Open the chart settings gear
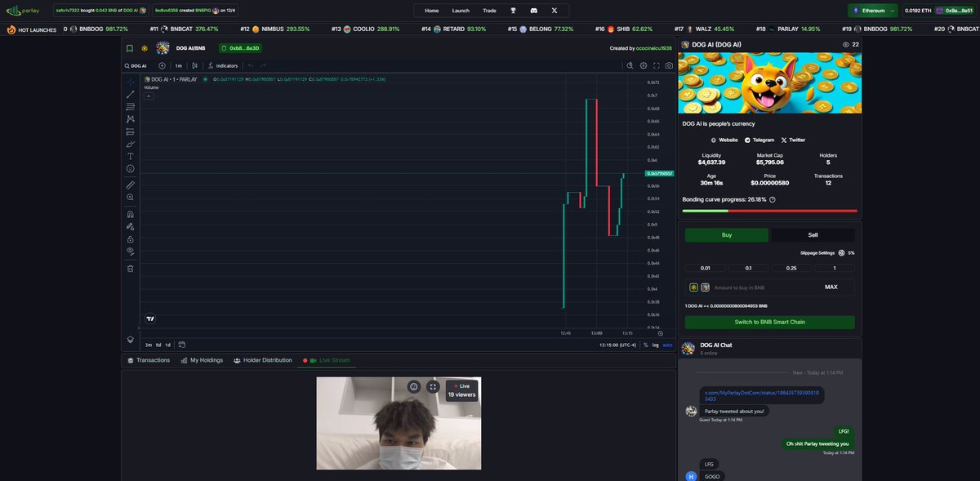This screenshot has height=481, width=980. [644, 65]
